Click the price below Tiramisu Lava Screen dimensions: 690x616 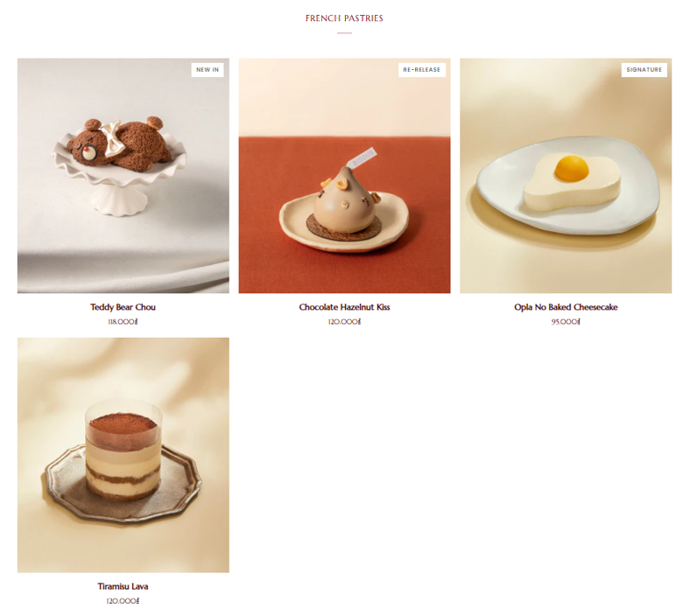pyautogui.click(x=123, y=600)
